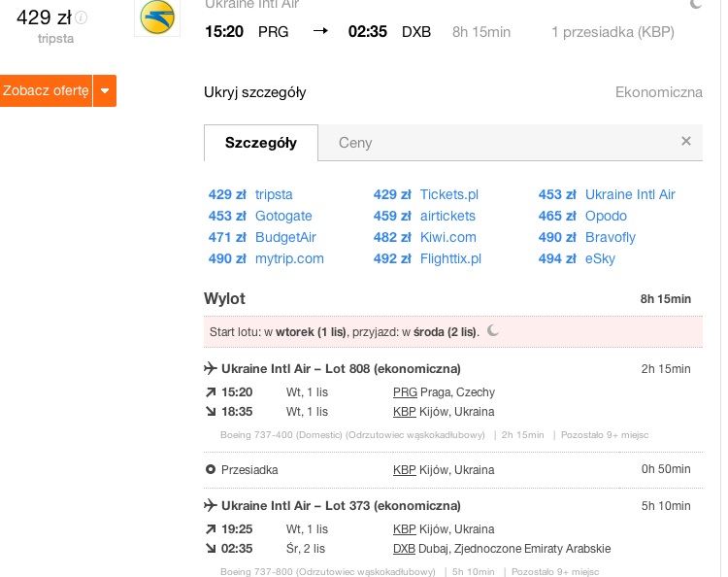Image resolution: width=728 pixels, height=577 pixels.
Task: Select the Szczegóły tab
Action: pyautogui.click(x=261, y=143)
